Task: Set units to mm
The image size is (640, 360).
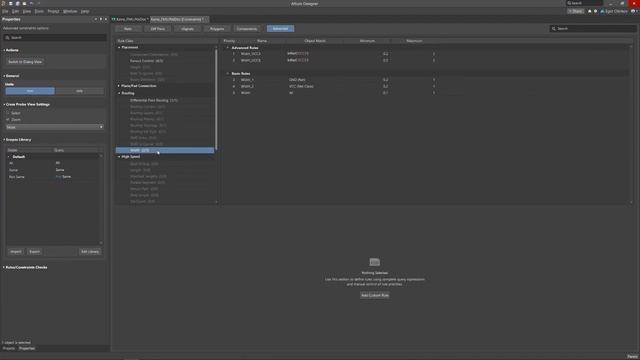Action: [30, 91]
